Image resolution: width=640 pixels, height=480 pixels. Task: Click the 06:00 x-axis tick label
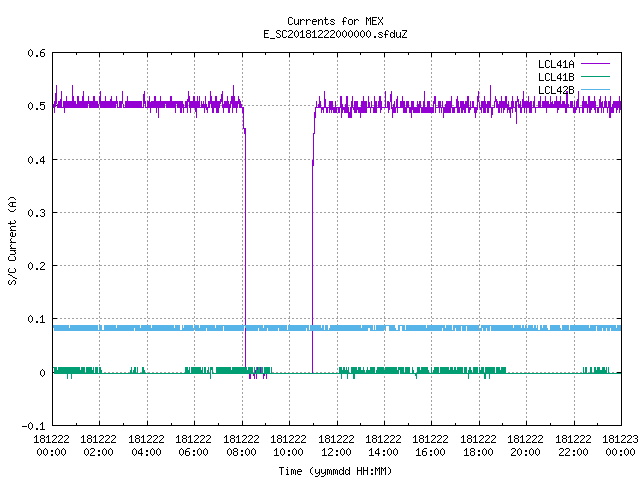193,446
